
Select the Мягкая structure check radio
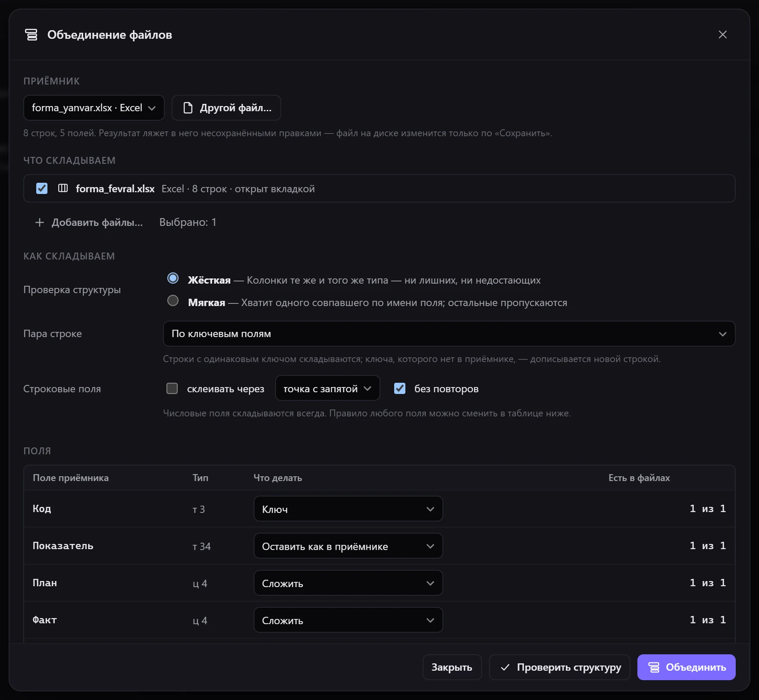click(173, 300)
